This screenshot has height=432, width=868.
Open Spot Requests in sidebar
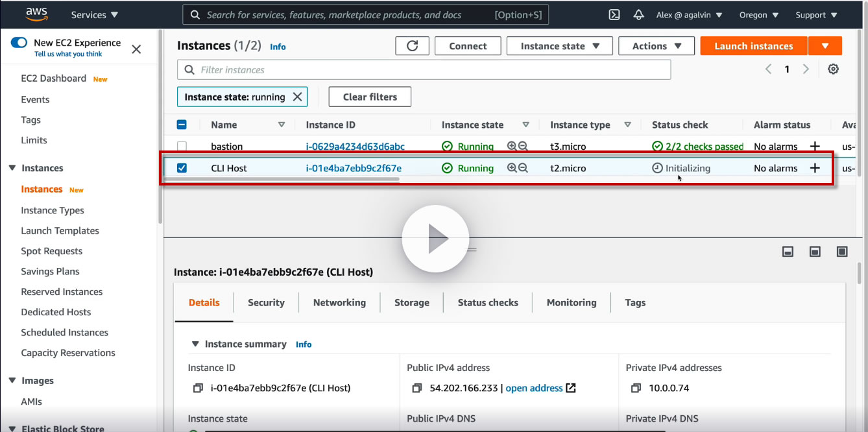(52, 251)
